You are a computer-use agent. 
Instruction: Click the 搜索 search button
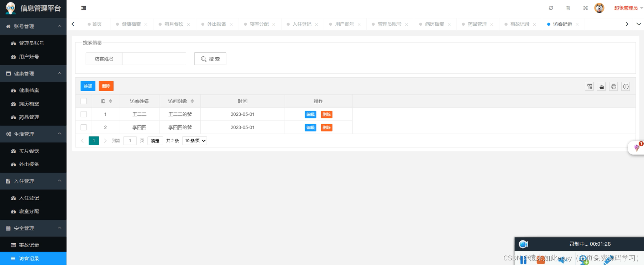click(x=210, y=59)
